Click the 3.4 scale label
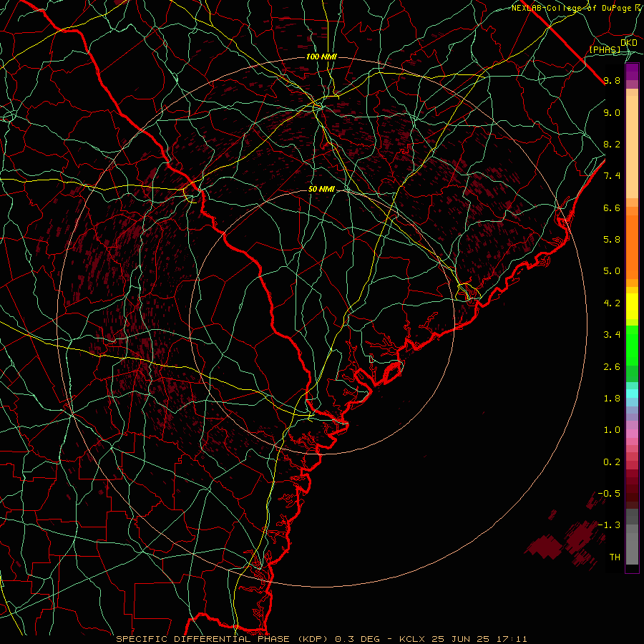This screenshot has width=644, height=644. coord(612,335)
